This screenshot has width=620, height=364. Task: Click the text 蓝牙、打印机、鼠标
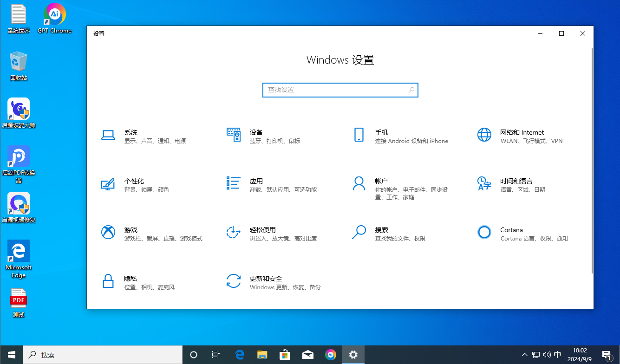[x=275, y=141]
